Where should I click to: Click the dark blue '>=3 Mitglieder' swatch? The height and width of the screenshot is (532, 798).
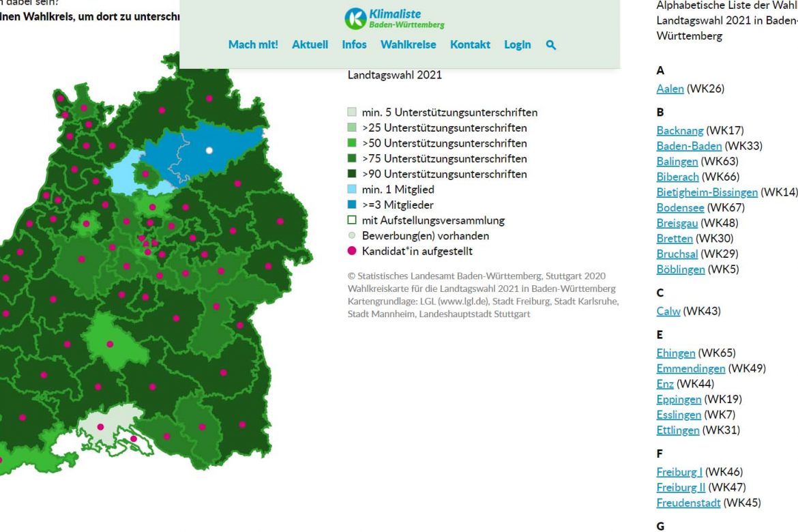click(x=352, y=205)
